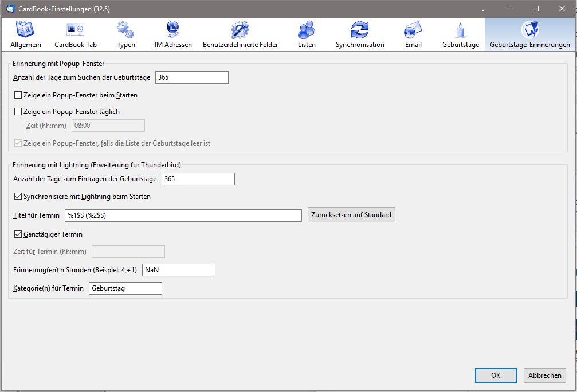Uncheck Synchronisiere mit Lightning beim Starten
577x392 pixels.
click(18, 197)
